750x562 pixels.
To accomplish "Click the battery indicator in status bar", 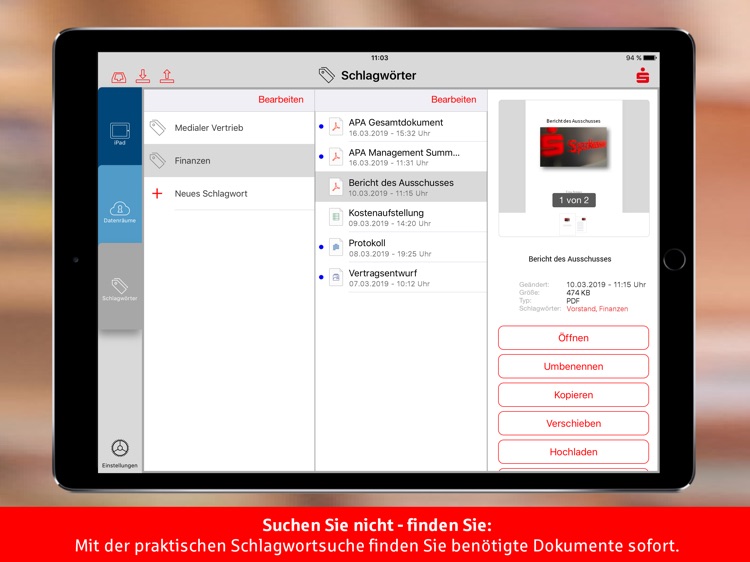I will 649,58.
